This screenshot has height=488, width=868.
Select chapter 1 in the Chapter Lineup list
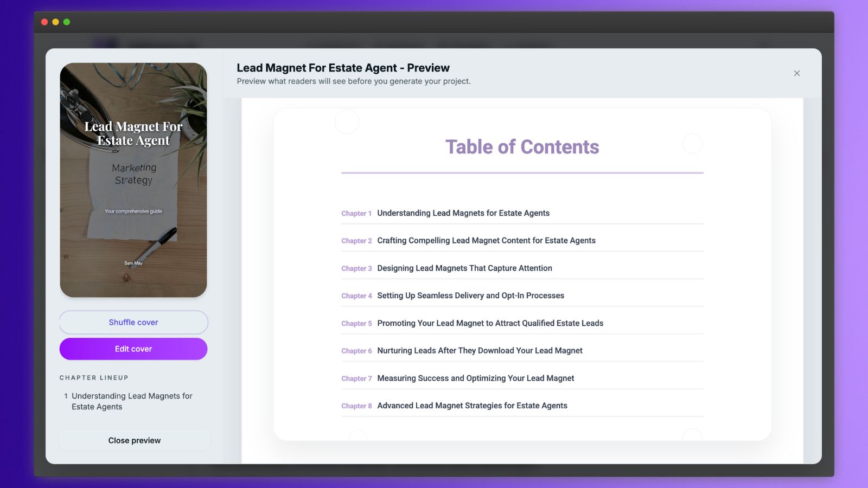(132, 401)
